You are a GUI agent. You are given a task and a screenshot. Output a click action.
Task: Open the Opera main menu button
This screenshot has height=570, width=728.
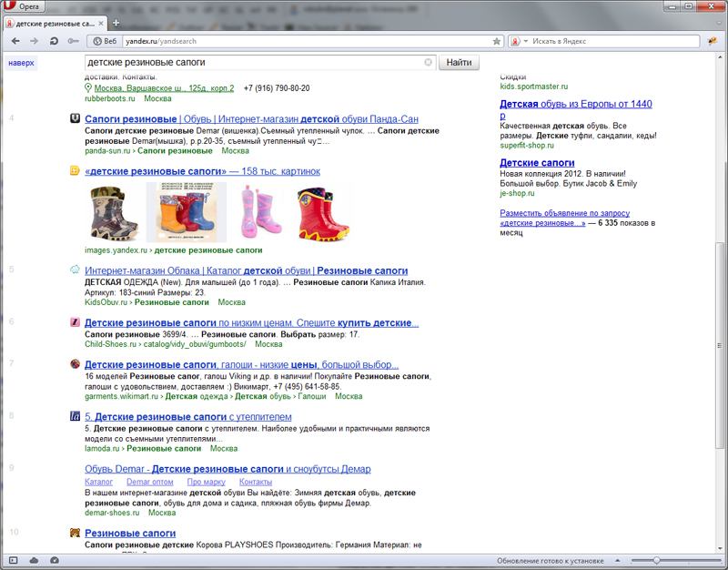point(24,6)
